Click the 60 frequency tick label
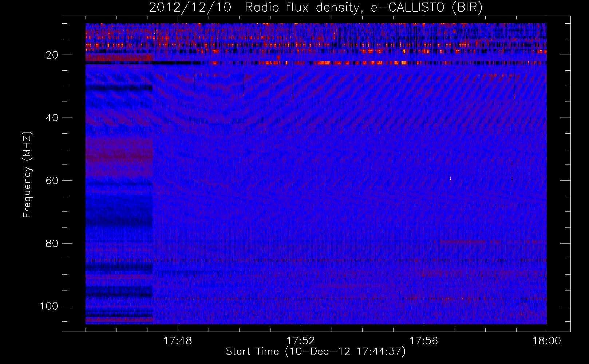The image size is (589, 364). (x=52, y=181)
